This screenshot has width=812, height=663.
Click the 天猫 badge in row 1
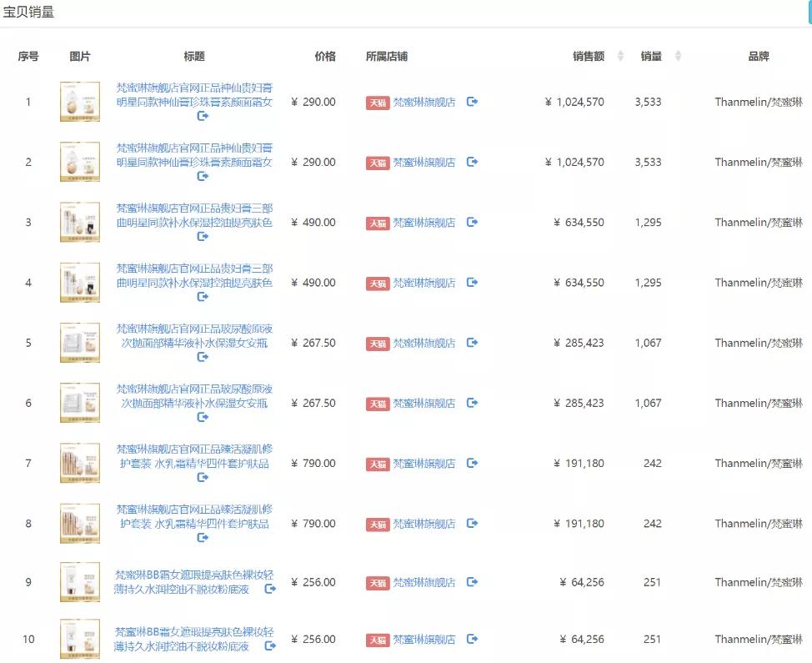click(x=378, y=103)
